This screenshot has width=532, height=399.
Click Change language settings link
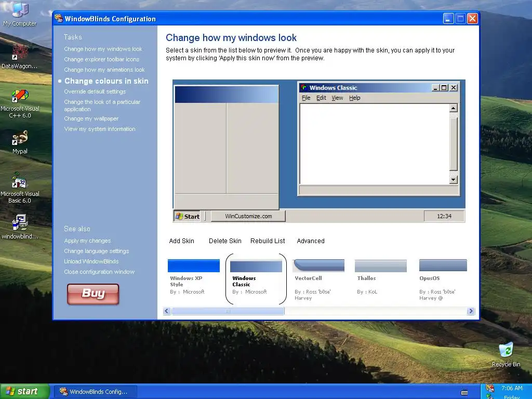coord(96,251)
